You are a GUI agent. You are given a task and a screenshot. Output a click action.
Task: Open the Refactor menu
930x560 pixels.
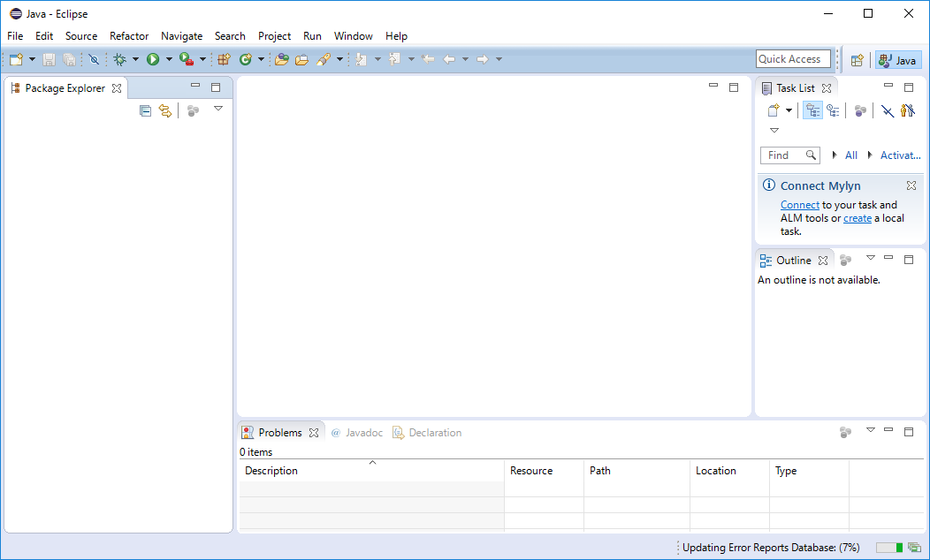tap(129, 36)
